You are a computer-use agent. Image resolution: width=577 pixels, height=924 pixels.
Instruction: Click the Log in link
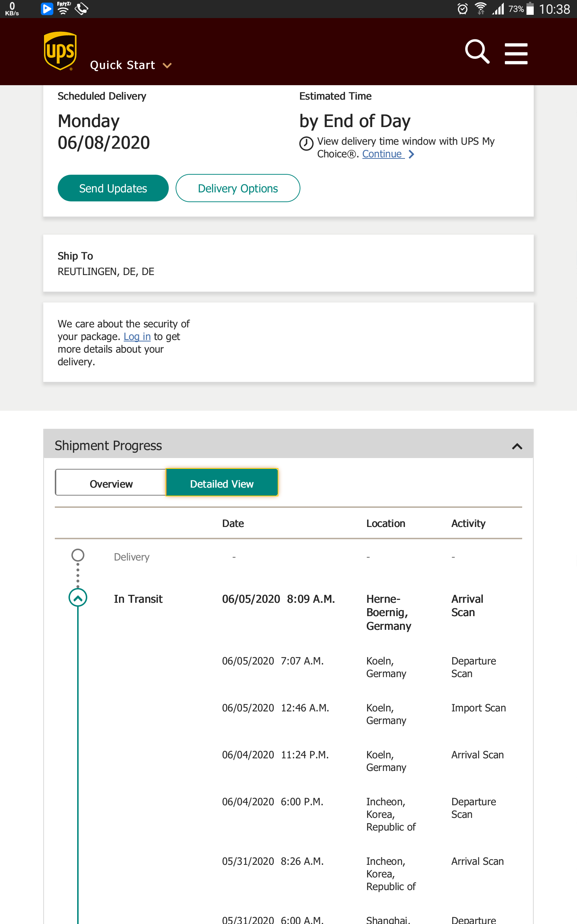pos(137,336)
